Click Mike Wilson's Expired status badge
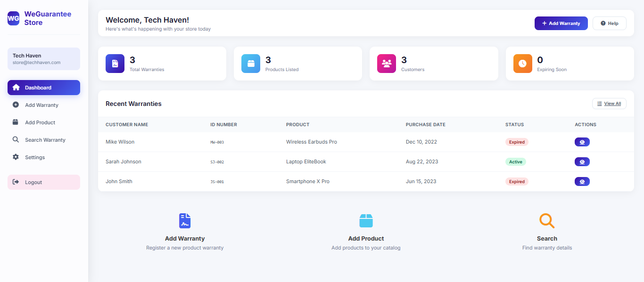 click(517, 142)
